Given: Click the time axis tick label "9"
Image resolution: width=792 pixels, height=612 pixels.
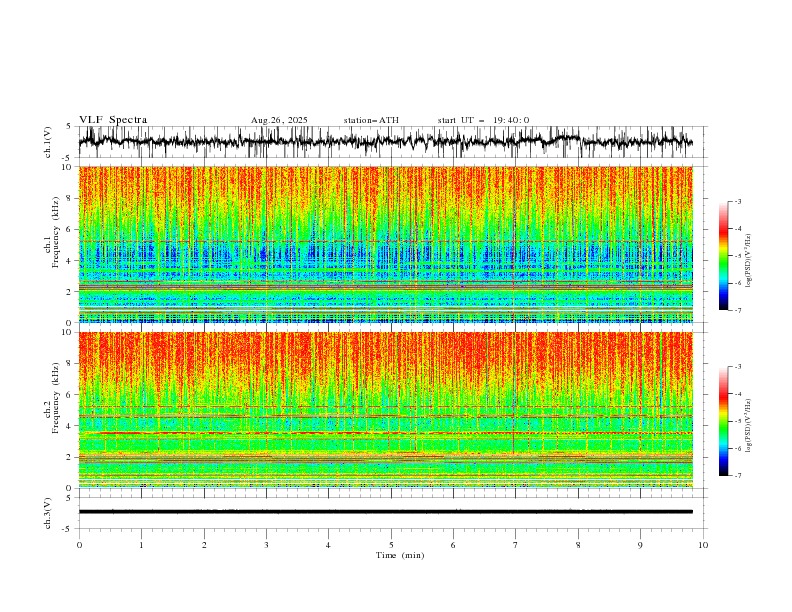Looking at the screenshot, I should 640,545.
